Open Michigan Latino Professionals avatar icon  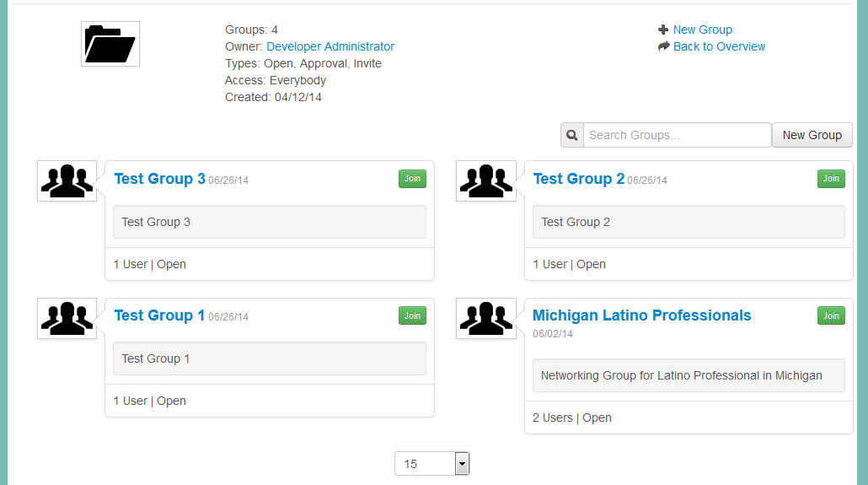(486, 318)
